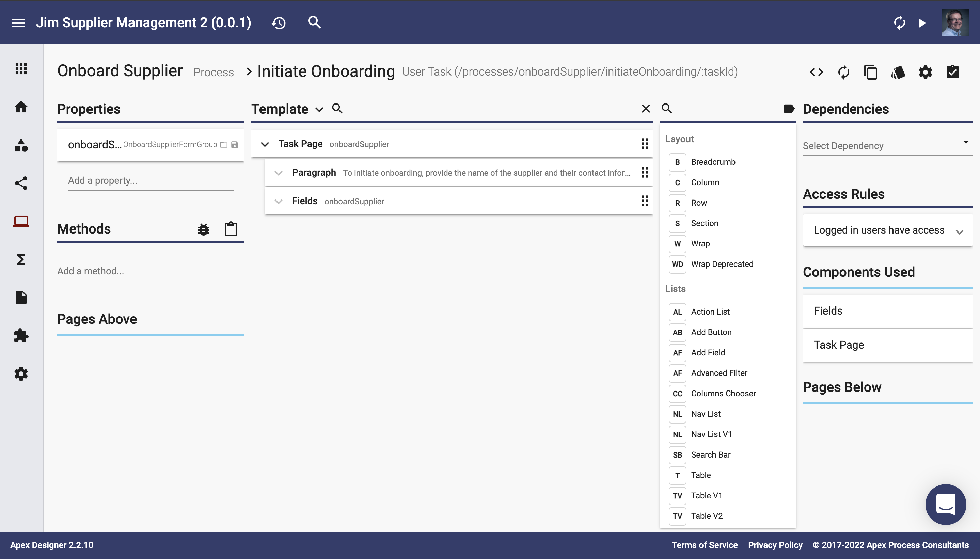This screenshot has height=559, width=980.
Task: Click the clipboard icon next to Methods
Action: pos(231,229)
